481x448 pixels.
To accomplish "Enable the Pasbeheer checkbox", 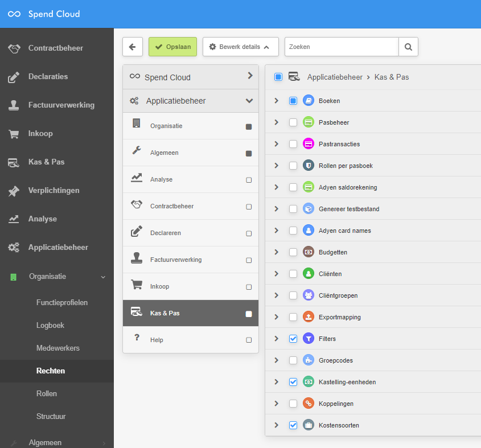I will [x=293, y=122].
